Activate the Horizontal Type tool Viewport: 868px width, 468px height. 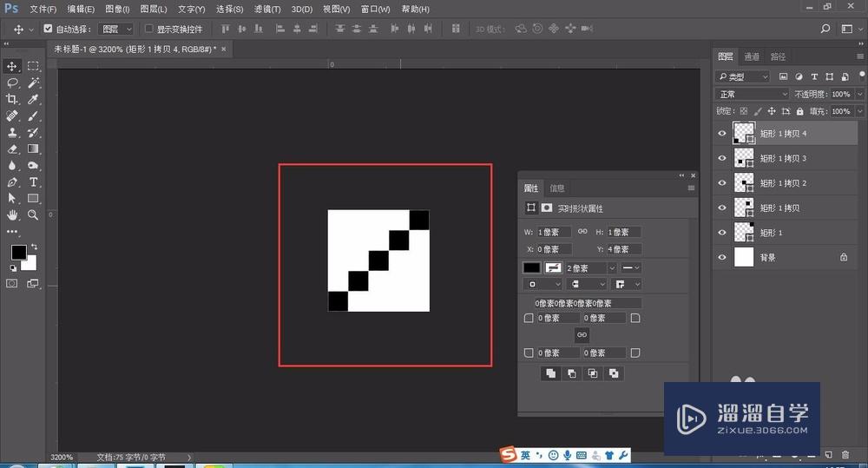click(x=33, y=182)
